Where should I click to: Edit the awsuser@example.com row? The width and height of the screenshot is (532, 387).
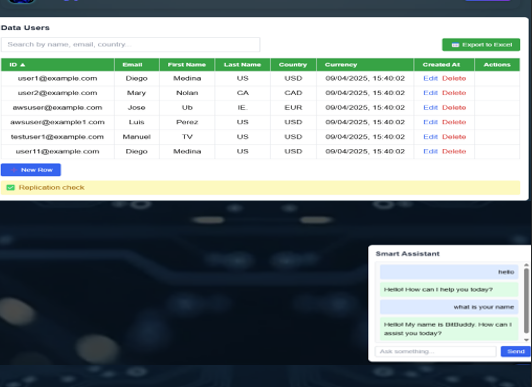point(431,108)
